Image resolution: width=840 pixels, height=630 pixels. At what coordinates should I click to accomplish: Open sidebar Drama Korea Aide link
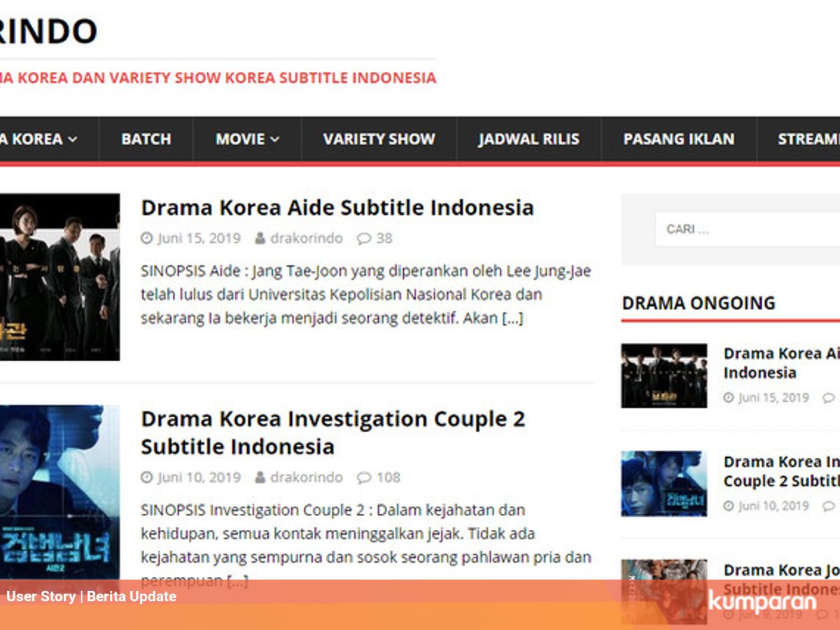click(x=781, y=363)
